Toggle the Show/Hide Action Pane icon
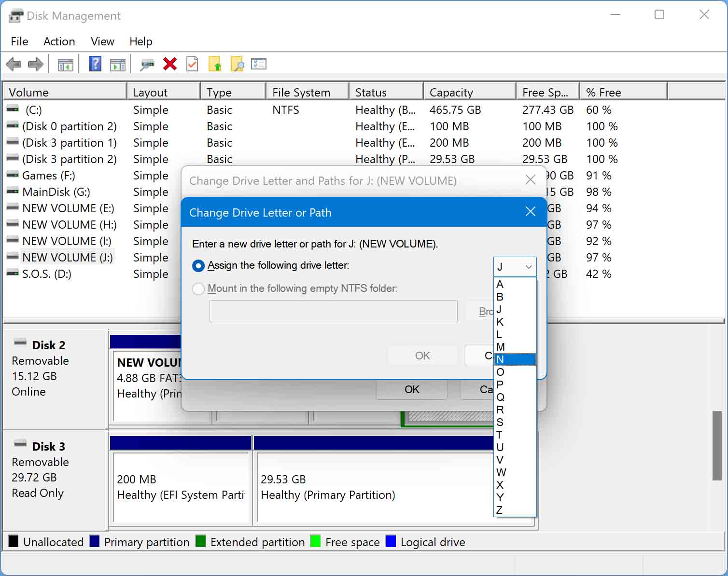This screenshot has height=576, width=728. click(117, 64)
